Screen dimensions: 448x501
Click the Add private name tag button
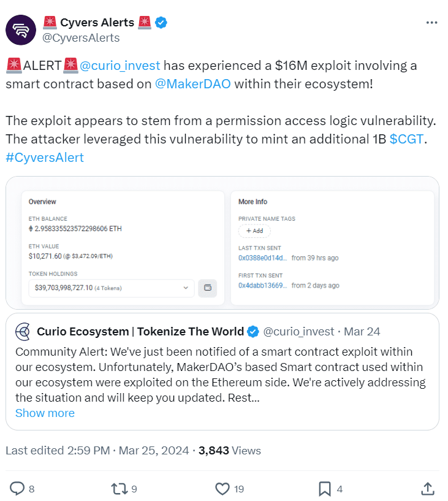pos(254,231)
